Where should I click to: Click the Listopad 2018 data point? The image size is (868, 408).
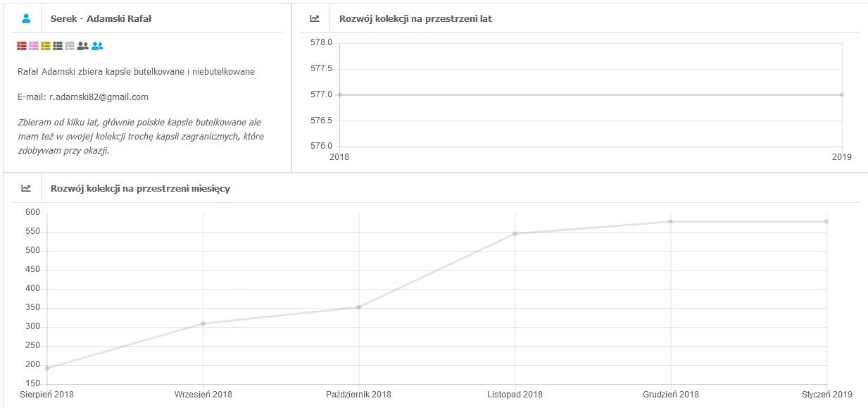(515, 233)
